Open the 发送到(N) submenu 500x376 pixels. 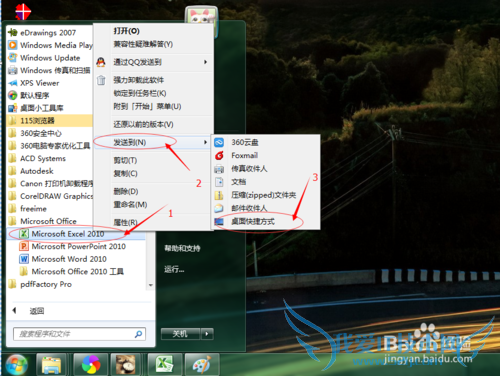tap(153, 142)
